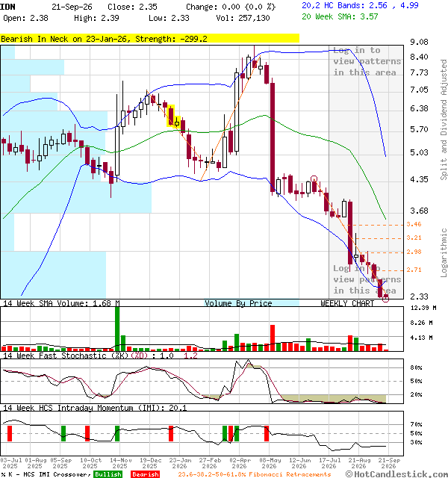Click the IDN ticker symbol
The height and width of the screenshot is (478, 448).
tap(7, 7)
